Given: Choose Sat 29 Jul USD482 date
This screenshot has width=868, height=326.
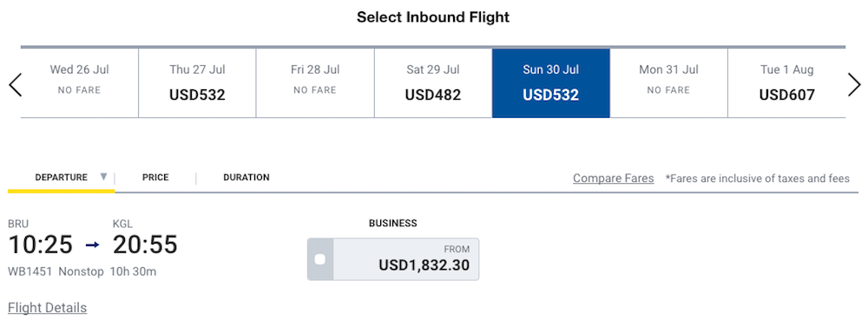Looking at the screenshot, I should point(433,83).
